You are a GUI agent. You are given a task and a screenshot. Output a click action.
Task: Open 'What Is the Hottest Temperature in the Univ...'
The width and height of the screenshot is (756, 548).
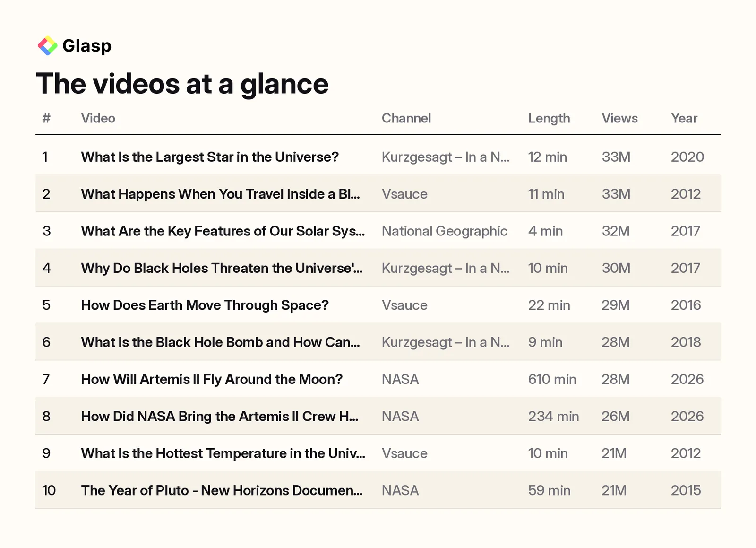click(223, 453)
